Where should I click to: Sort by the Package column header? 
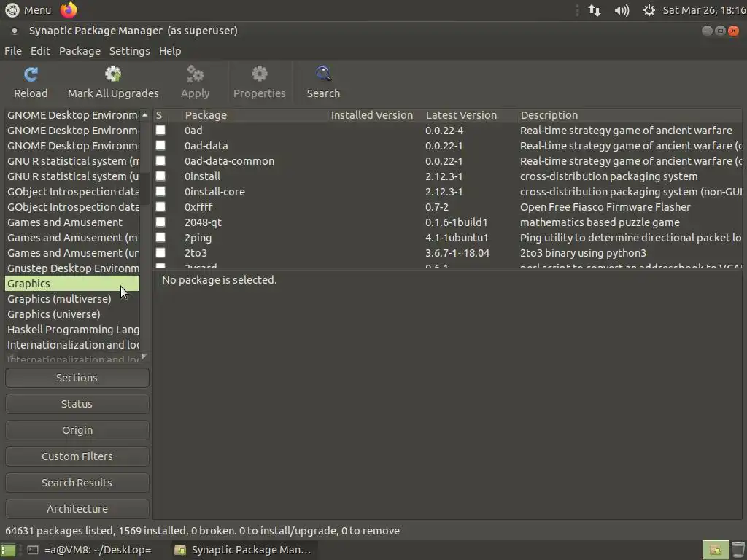(x=253, y=115)
